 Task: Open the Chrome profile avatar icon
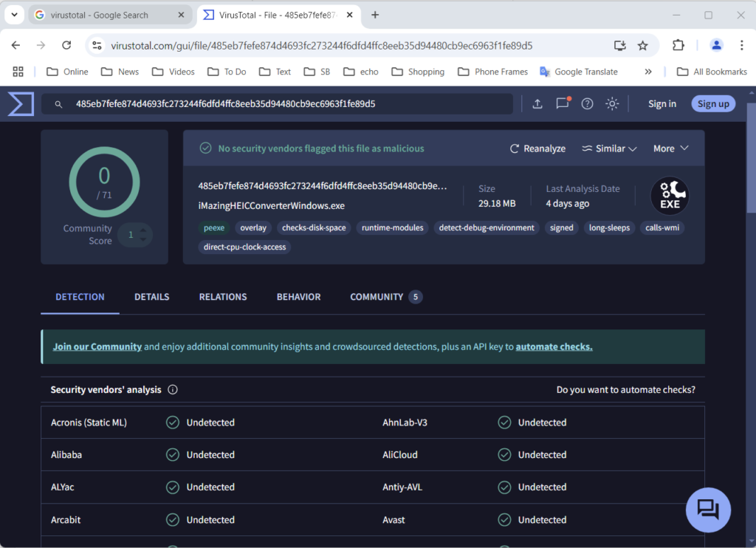716,45
